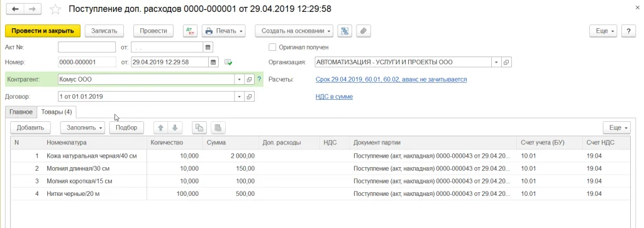
Task: Add document to favorites with star icon
Action: [56, 9]
